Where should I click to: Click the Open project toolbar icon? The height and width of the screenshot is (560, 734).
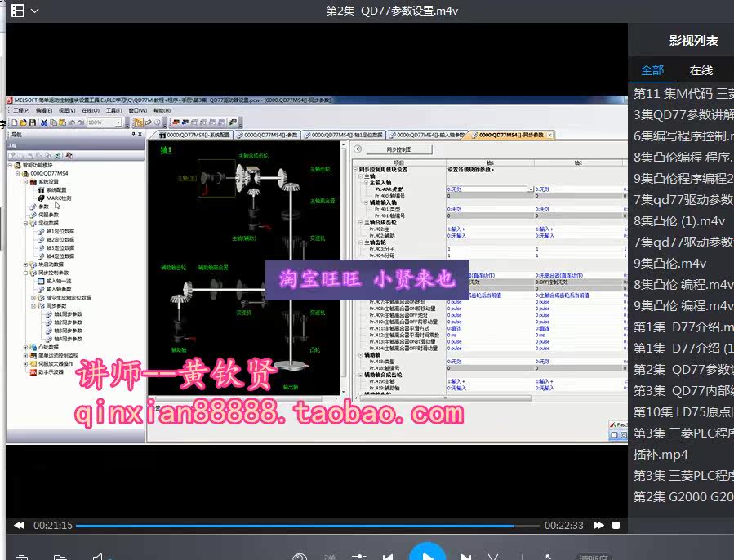click(x=23, y=122)
